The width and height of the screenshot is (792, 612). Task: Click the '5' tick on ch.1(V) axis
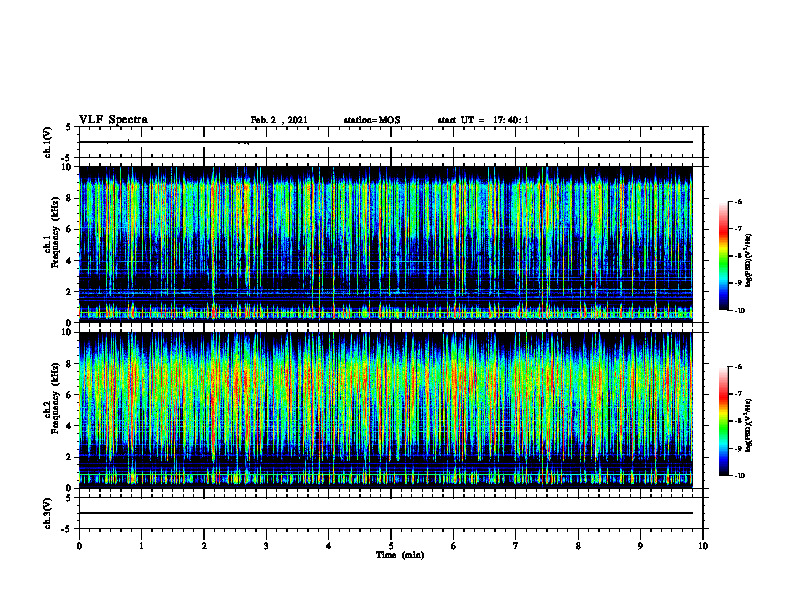tap(69, 127)
